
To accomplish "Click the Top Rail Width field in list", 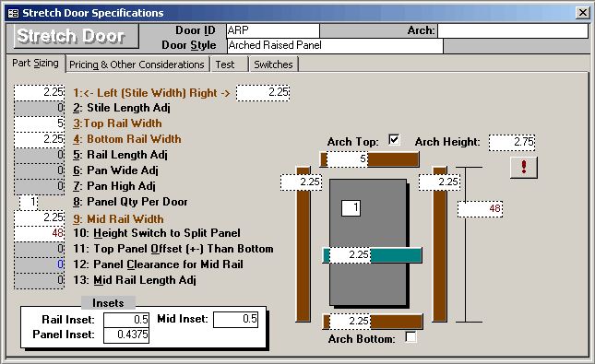I will [39, 124].
